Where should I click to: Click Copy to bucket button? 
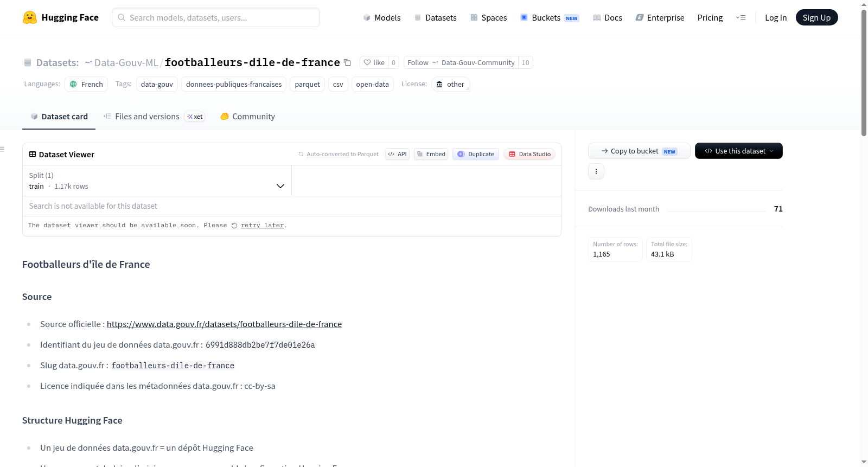tap(639, 151)
